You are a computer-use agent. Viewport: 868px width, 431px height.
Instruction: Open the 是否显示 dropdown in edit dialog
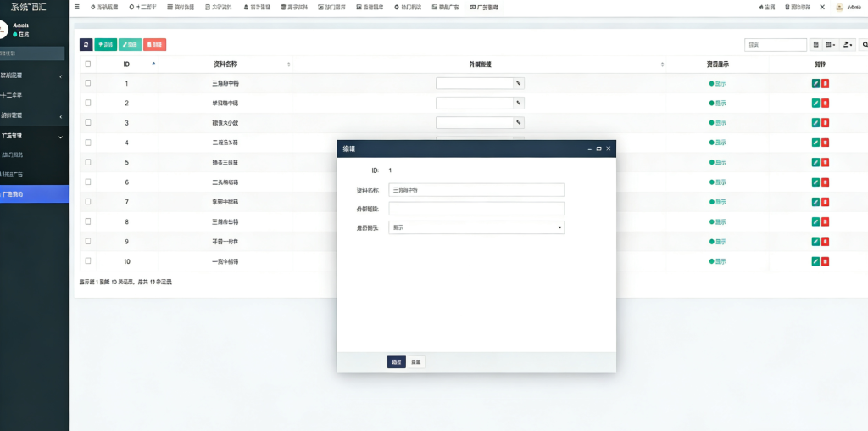pyautogui.click(x=476, y=227)
